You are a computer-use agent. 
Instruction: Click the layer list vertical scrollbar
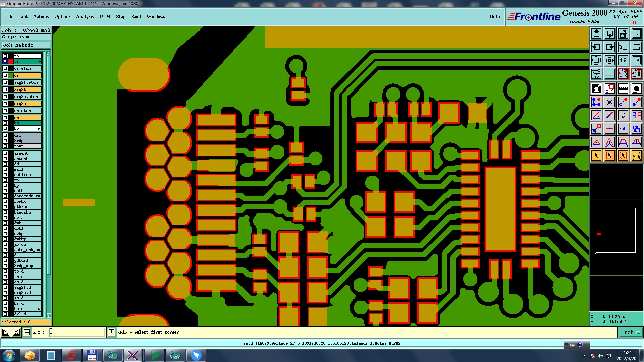[49, 184]
